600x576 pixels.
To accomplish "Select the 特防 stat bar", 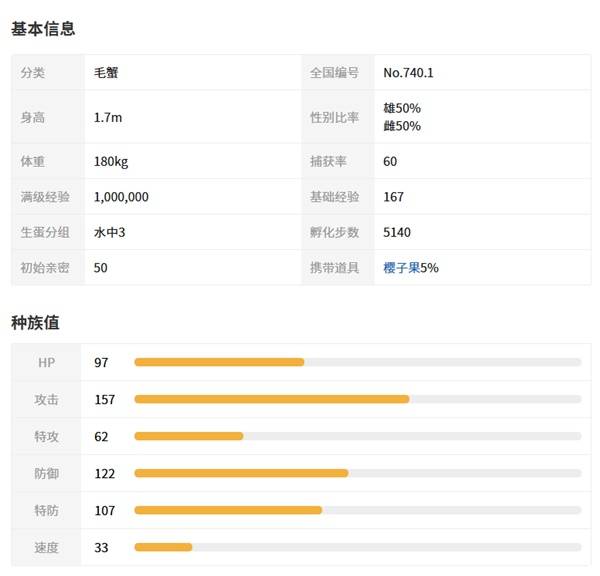I will pos(357,510).
